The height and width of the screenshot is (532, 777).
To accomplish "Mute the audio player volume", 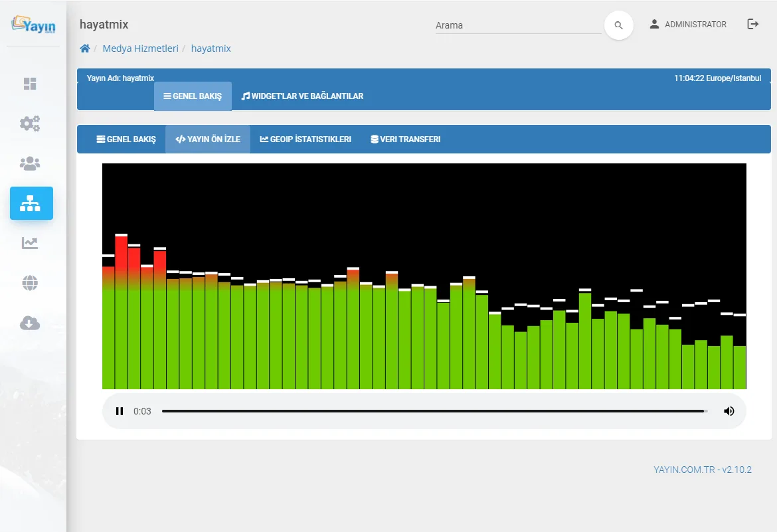I will (729, 411).
